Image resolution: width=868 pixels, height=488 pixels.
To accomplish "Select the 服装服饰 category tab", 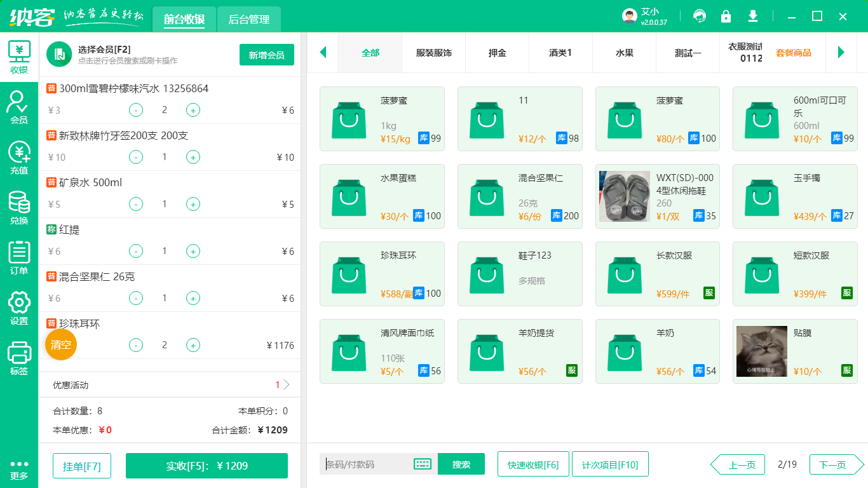I will [x=433, y=53].
